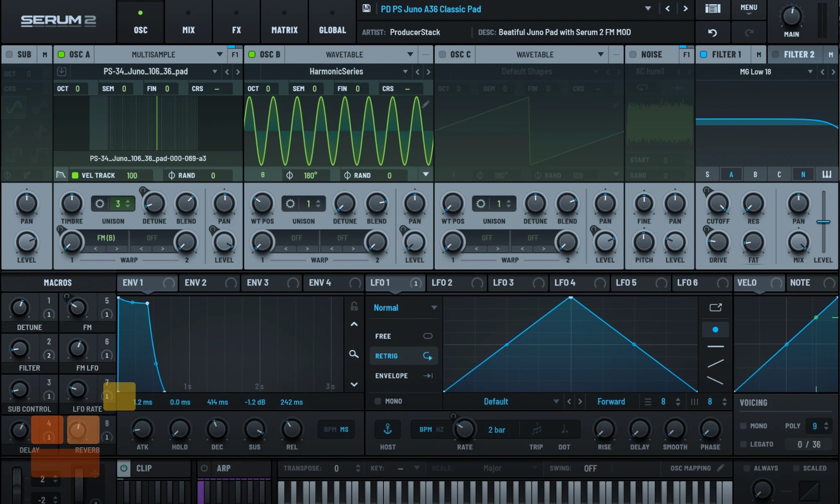Image resolution: width=840 pixels, height=504 pixels.
Task: Lock the ENV 1 view with the padlock icon
Action: pyautogui.click(x=354, y=306)
